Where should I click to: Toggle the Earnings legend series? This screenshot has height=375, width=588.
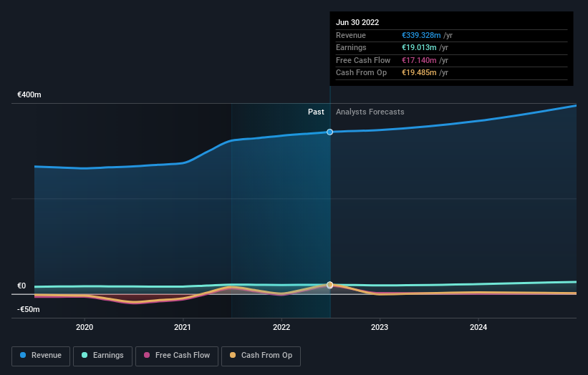(x=102, y=356)
